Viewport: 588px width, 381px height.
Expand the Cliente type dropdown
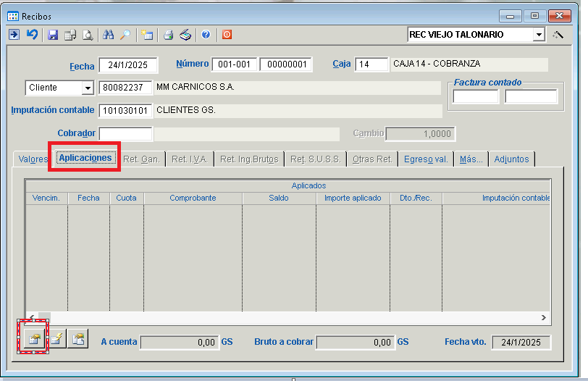pyautogui.click(x=88, y=88)
